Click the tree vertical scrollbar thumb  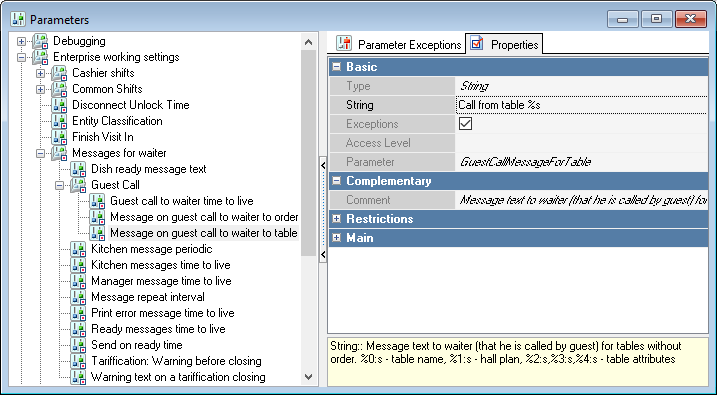[309, 153]
